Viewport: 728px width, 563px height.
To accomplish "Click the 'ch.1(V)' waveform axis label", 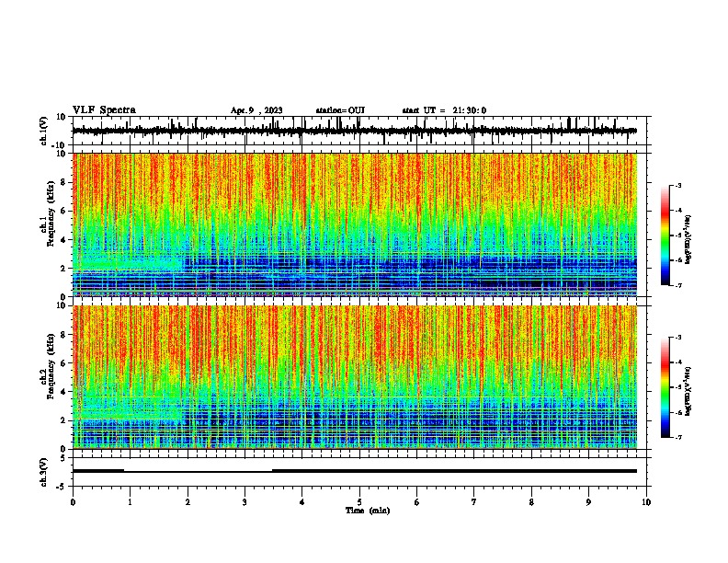I will coord(44,131).
